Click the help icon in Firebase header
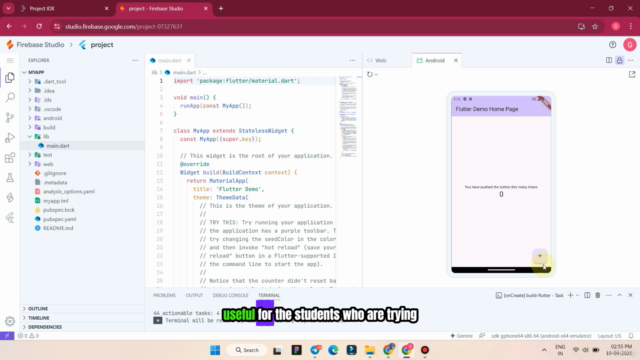Screen dimensions: 640x360 (612, 45)
